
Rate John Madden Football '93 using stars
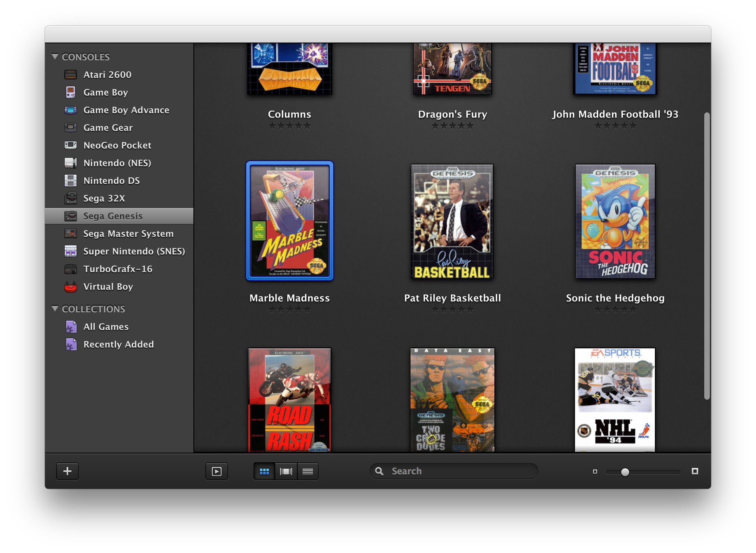coord(615,126)
